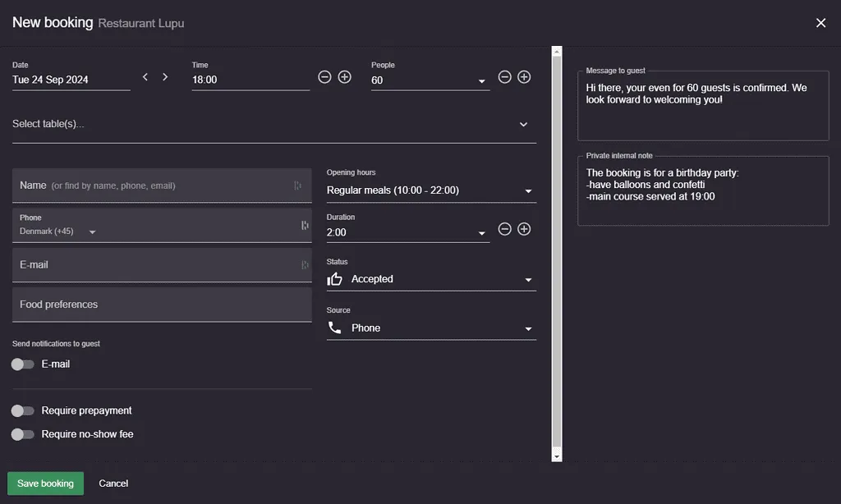
Task: Open the Duration dropdown
Action: tap(407, 232)
